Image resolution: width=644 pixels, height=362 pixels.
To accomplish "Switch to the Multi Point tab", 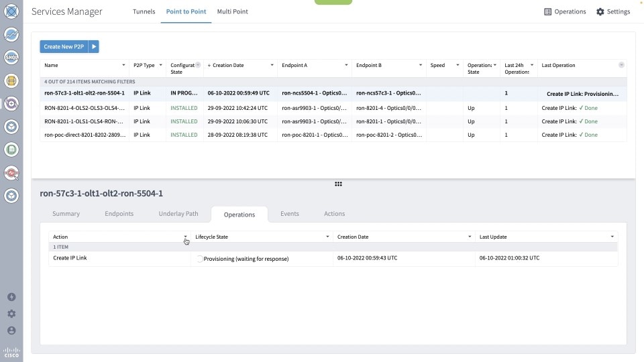I will pyautogui.click(x=233, y=11).
